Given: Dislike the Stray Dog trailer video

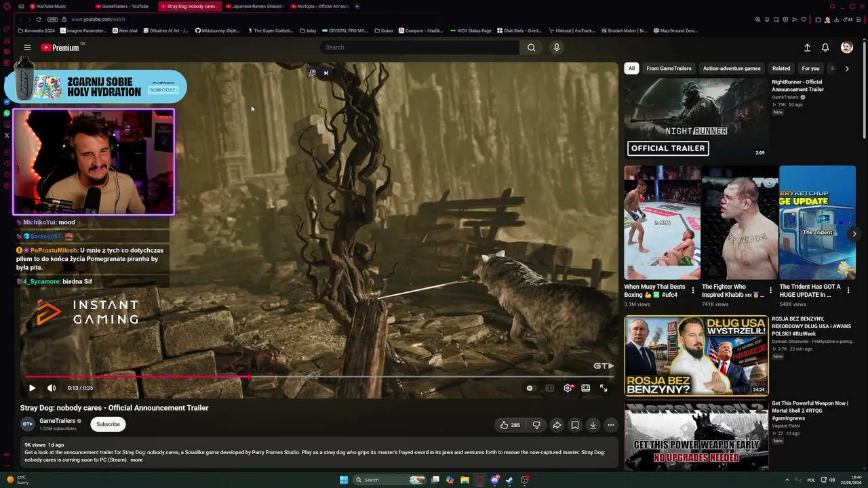Looking at the screenshot, I should pyautogui.click(x=536, y=425).
